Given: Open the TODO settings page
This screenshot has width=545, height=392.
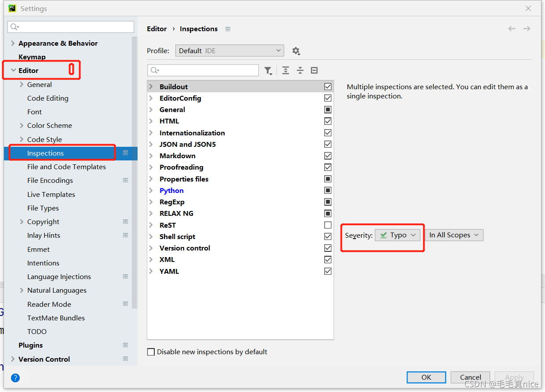Looking at the screenshot, I should pos(37,332).
